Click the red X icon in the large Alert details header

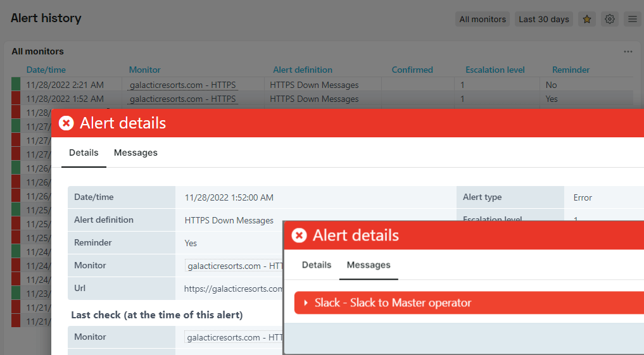pyautogui.click(x=66, y=123)
